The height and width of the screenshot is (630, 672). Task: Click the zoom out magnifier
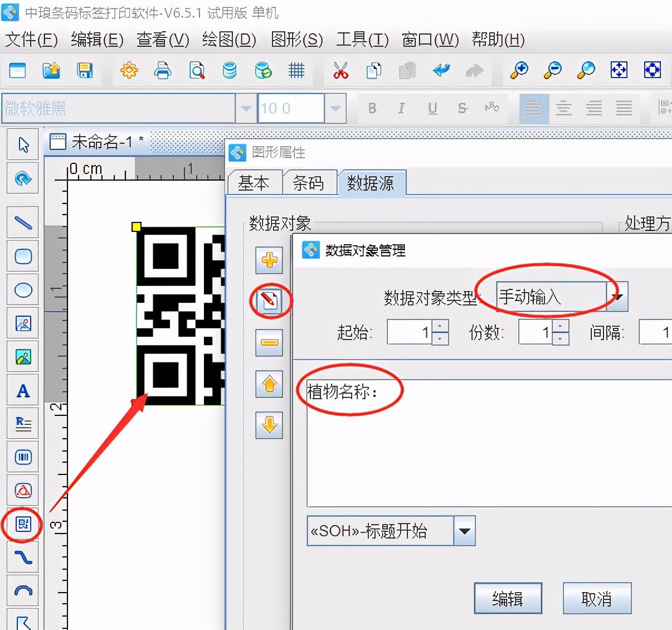553,70
